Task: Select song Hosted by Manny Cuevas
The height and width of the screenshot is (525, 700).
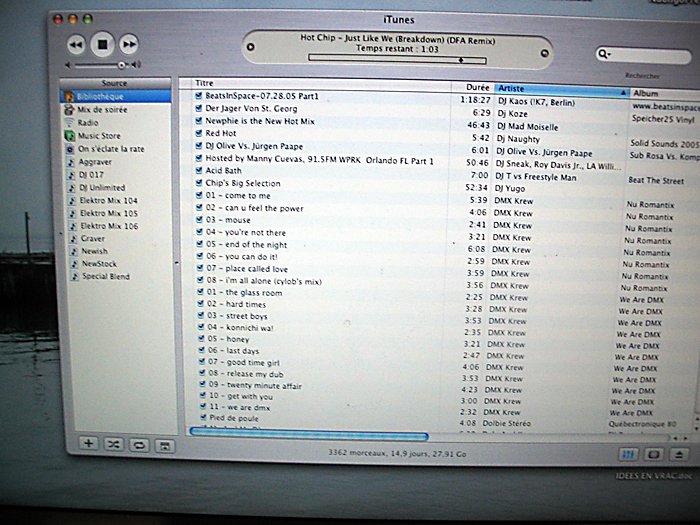Action: [319, 159]
